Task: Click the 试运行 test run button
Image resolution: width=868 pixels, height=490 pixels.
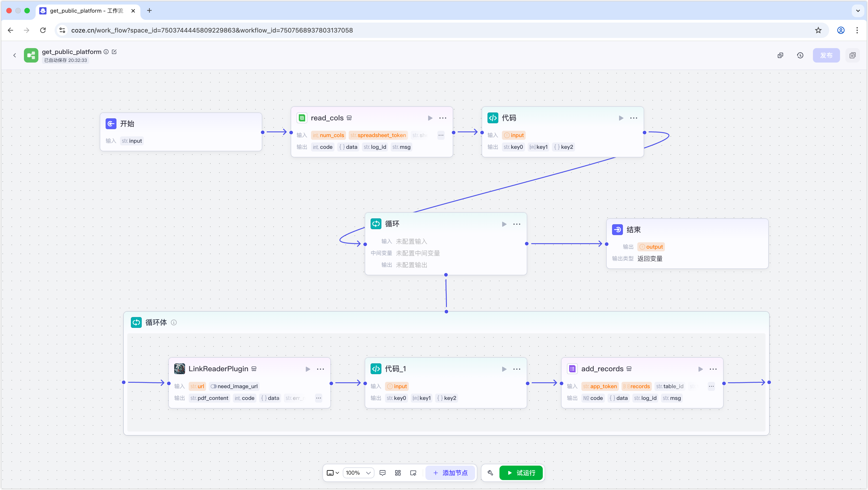Action: 521,473
